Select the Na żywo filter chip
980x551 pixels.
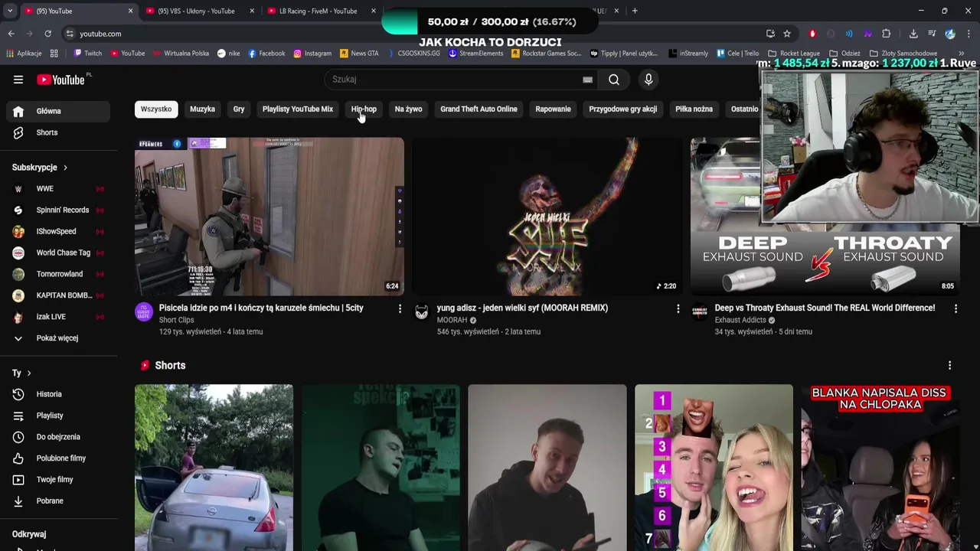coord(408,109)
